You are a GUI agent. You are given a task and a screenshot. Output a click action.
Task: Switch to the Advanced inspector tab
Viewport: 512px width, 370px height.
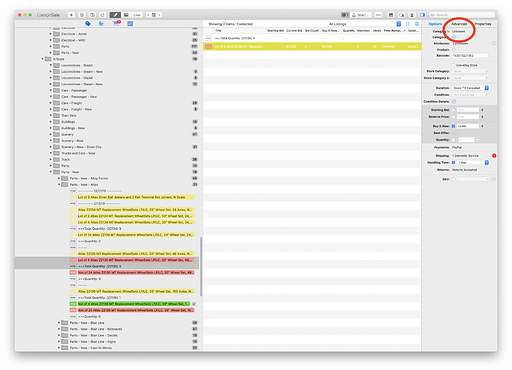pyautogui.click(x=459, y=24)
